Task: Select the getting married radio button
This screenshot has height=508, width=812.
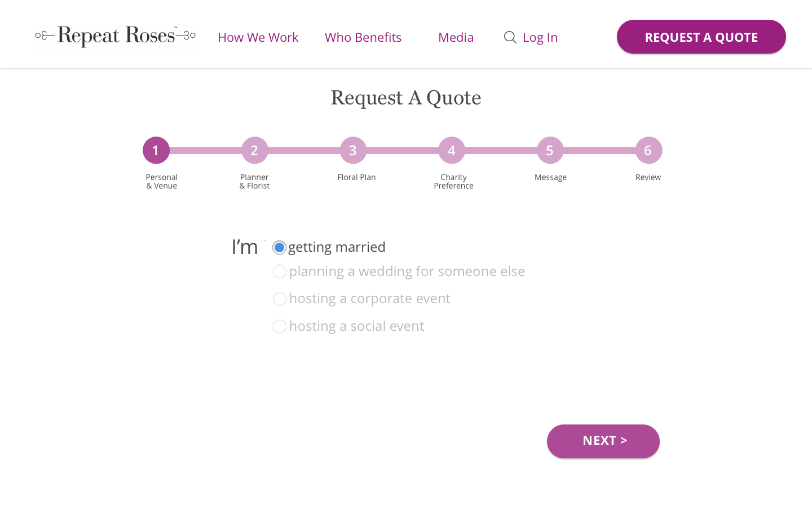Action: [x=279, y=247]
